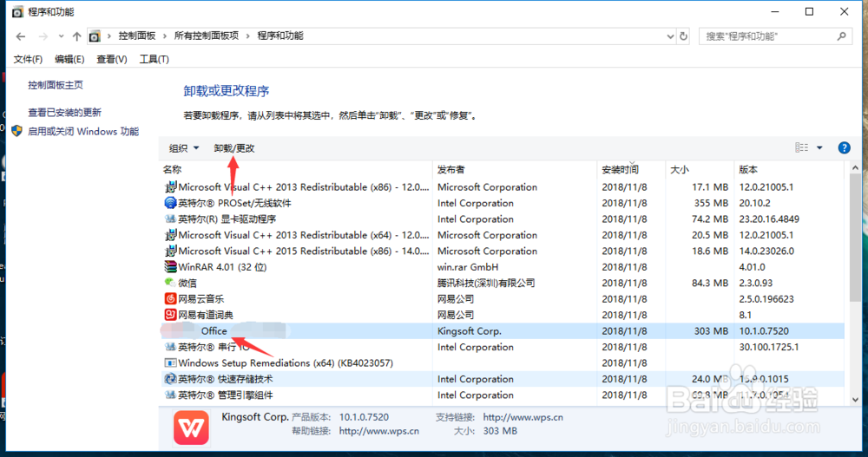Click the 卸载/更改 button
Viewport: 868px width, 457px height.
tap(234, 148)
